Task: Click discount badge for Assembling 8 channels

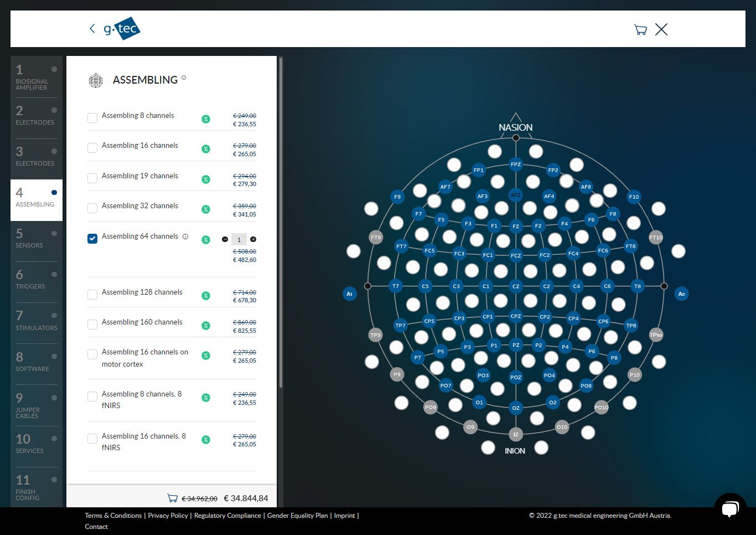Action: tap(206, 119)
